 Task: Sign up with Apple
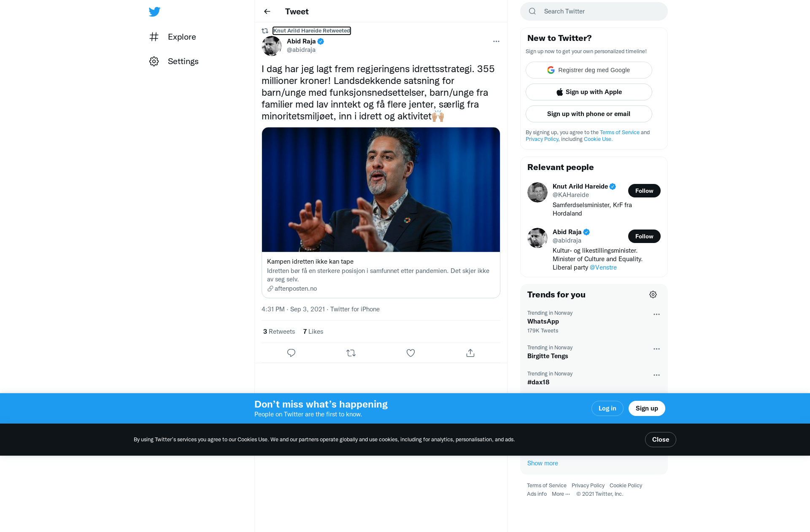[589, 92]
